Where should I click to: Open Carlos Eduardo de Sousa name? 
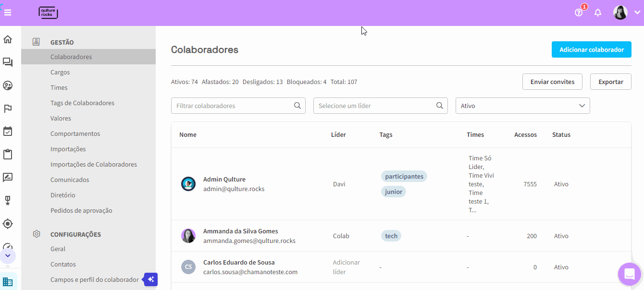pyautogui.click(x=239, y=262)
